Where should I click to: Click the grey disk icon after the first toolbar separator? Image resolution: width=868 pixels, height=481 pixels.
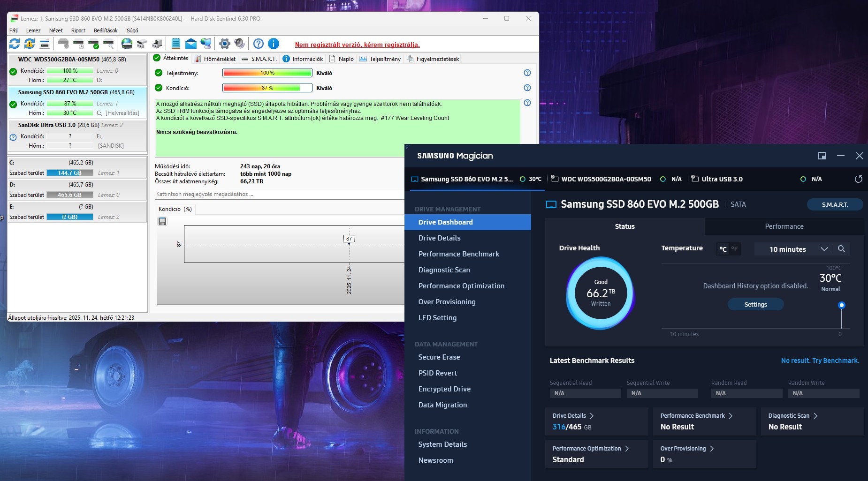pos(63,44)
